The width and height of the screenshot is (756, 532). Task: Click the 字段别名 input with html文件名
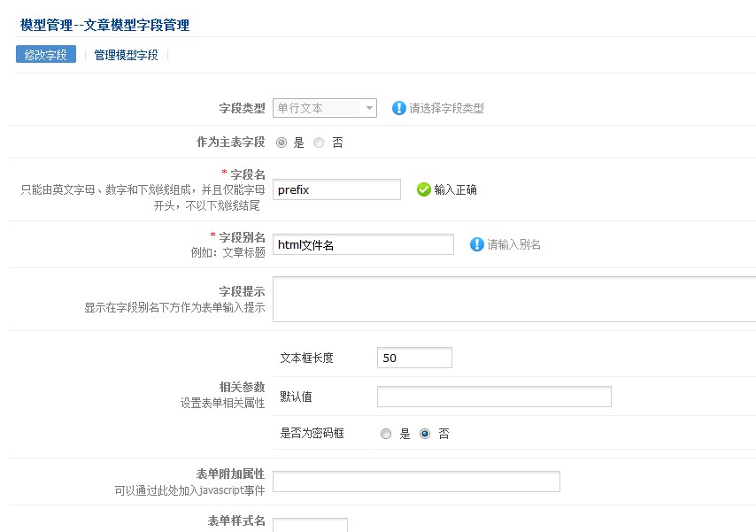pyautogui.click(x=363, y=244)
